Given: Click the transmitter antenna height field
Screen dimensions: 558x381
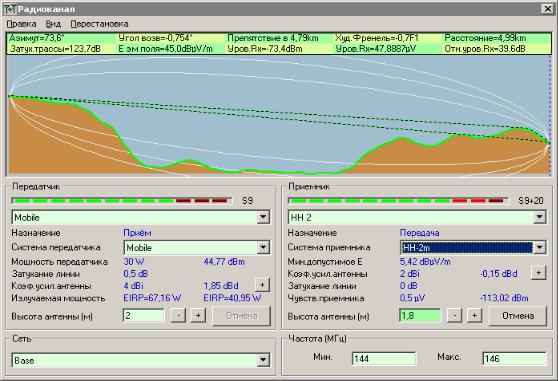Looking at the screenshot, I should [144, 316].
